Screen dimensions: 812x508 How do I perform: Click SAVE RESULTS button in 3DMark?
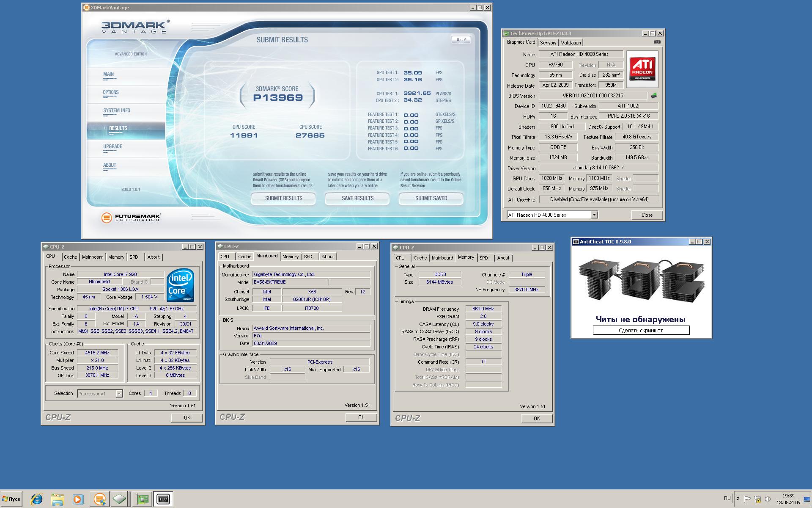point(357,198)
